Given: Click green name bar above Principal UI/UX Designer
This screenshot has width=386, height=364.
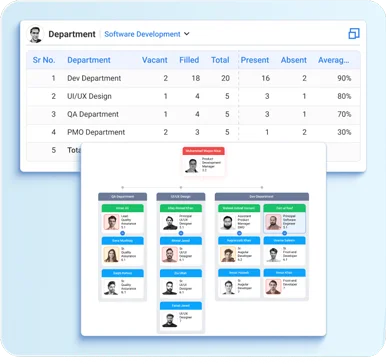Looking at the screenshot, I should pyautogui.click(x=181, y=208).
